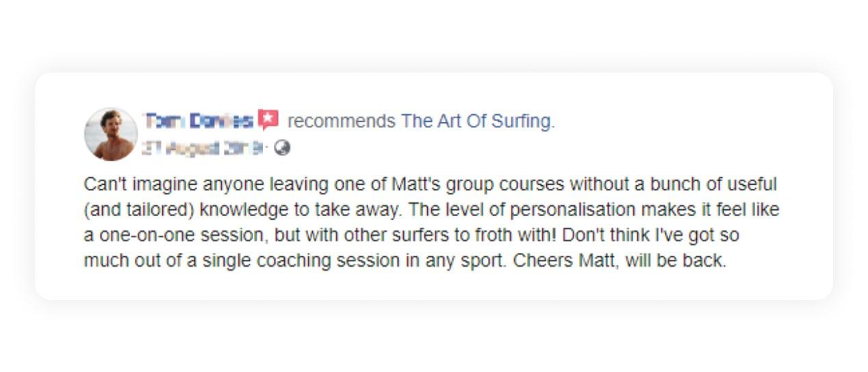Click the review line starting "Can't imagine anyone"
This screenshot has height=372, width=868.
click(x=431, y=185)
